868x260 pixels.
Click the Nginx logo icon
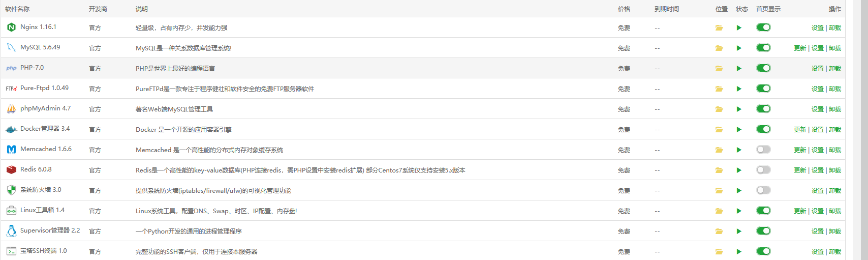click(x=11, y=27)
